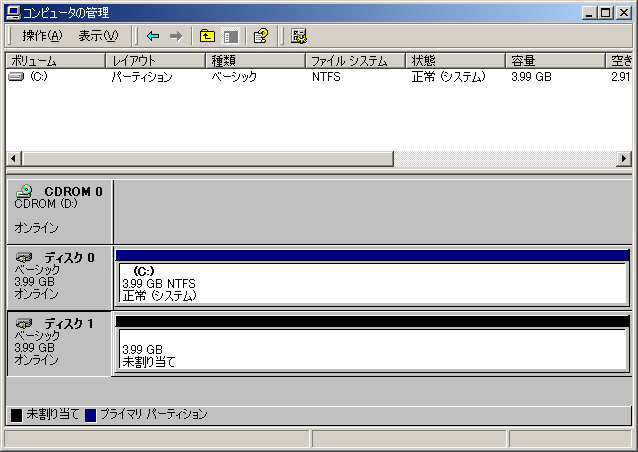Image resolution: width=638 pixels, height=452 pixels.
Task: Click the volume list scroll left arrow
Action: coord(14,159)
